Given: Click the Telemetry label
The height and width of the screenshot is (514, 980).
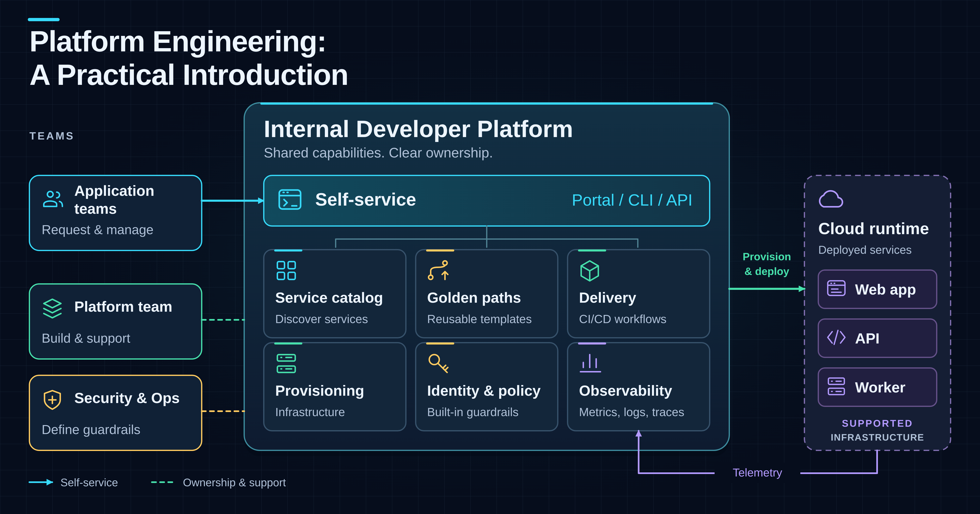Looking at the screenshot, I should [x=757, y=473].
